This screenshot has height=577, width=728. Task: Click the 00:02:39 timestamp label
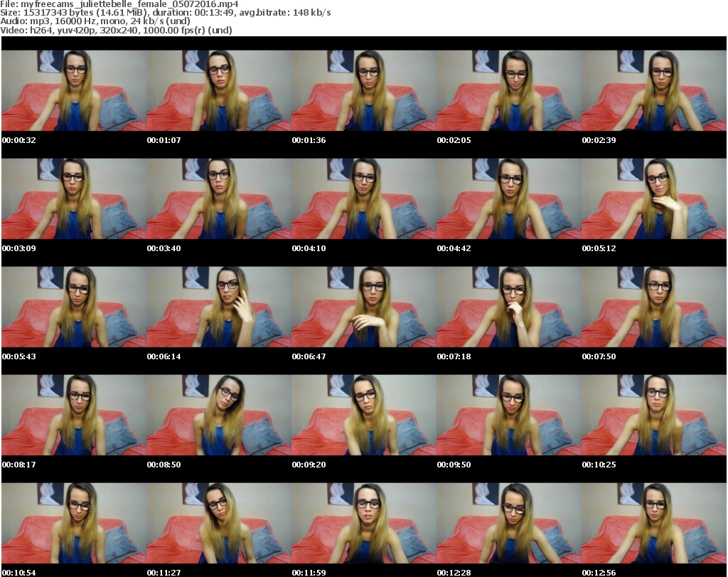(x=599, y=140)
